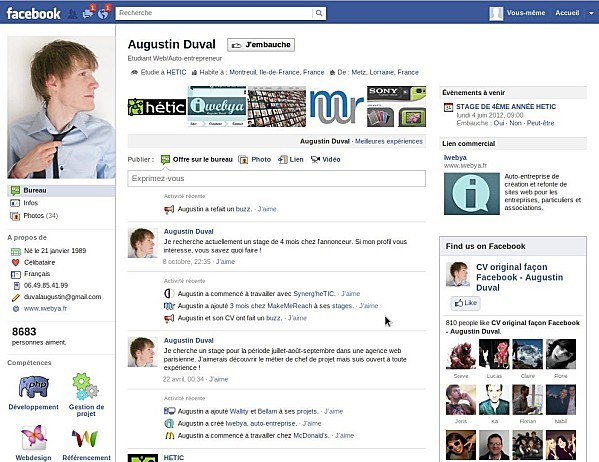
Task: Open the HETIC post title at bottom
Action: [174, 457]
